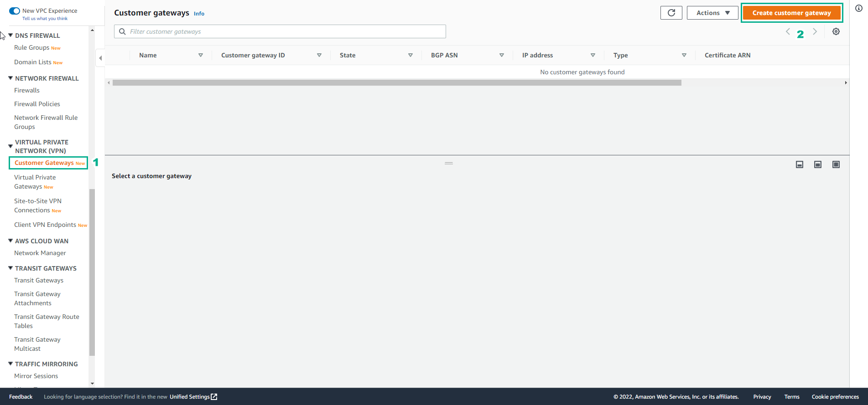Go to previous page chevron
Viewport: 868px width, 405px height.
tap(788, 31)
